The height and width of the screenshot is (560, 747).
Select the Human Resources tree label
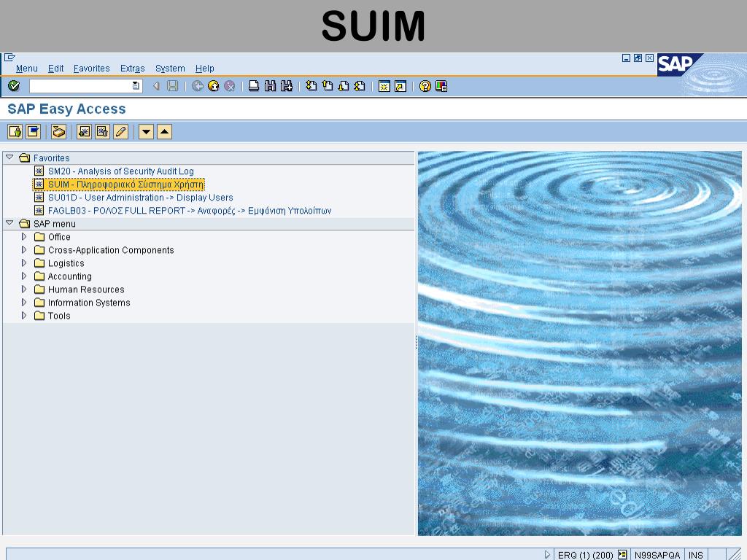[x=86, y=289]
